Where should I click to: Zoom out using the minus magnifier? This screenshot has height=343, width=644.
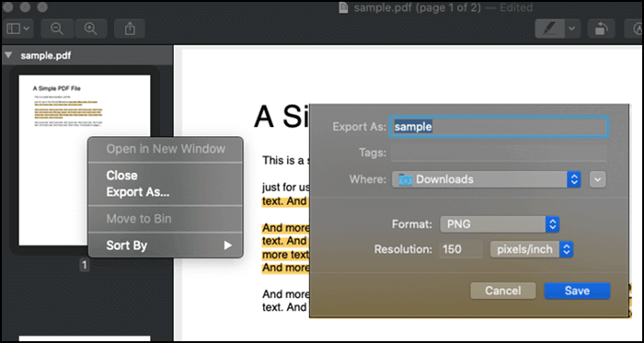pos(57,29)
